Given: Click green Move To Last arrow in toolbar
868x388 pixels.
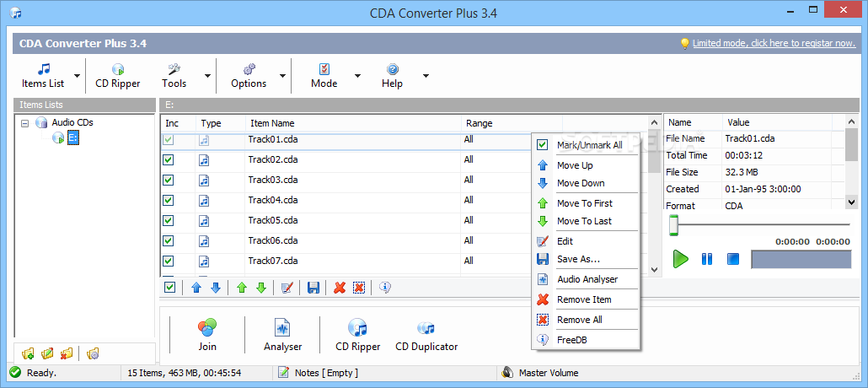Looking at the screenshot, I should pos(261,287).
